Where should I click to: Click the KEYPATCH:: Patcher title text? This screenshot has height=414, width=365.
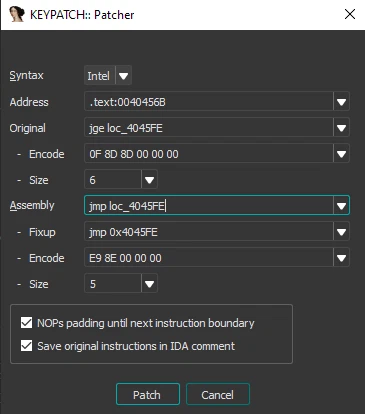(x=82, y=15)
